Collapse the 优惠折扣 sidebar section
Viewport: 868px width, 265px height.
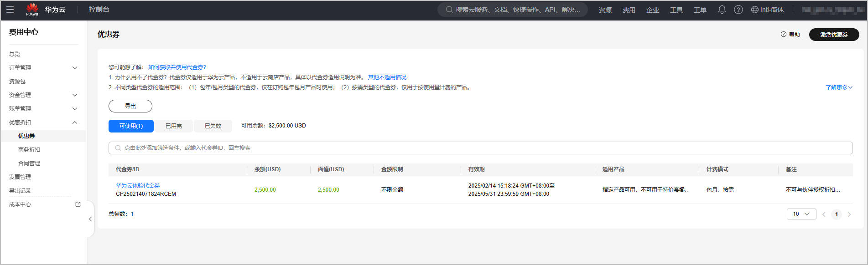coord(75,122)
